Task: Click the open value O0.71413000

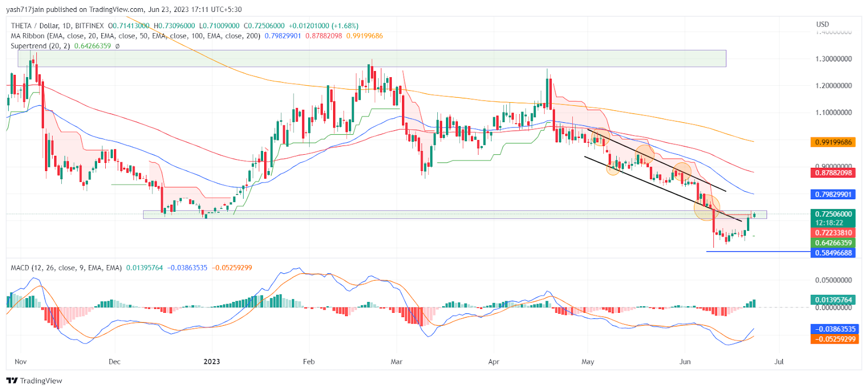Action: (x=129, y=26)
